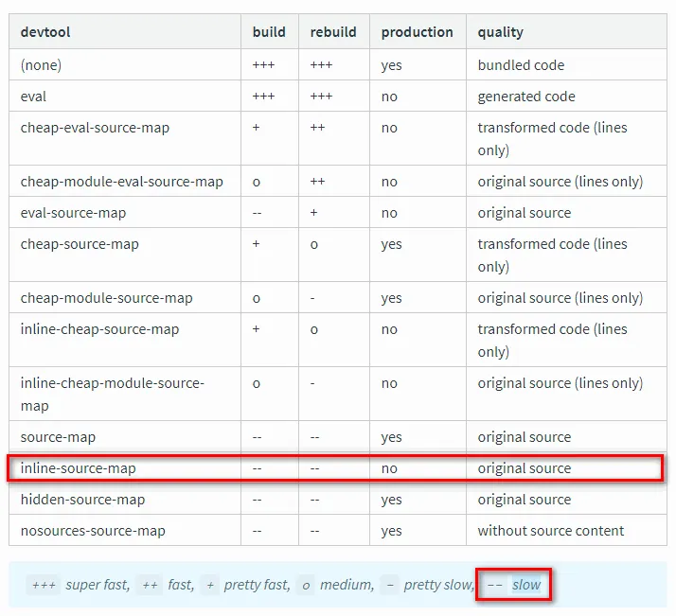Click production 'no' in inline-source-map row
Screen dimensions: 676x616
point(389,468)
